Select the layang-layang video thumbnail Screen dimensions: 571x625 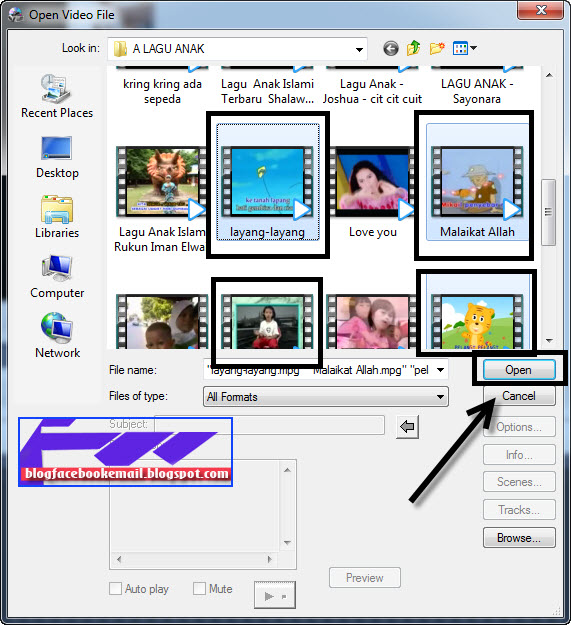coord(267,182)
